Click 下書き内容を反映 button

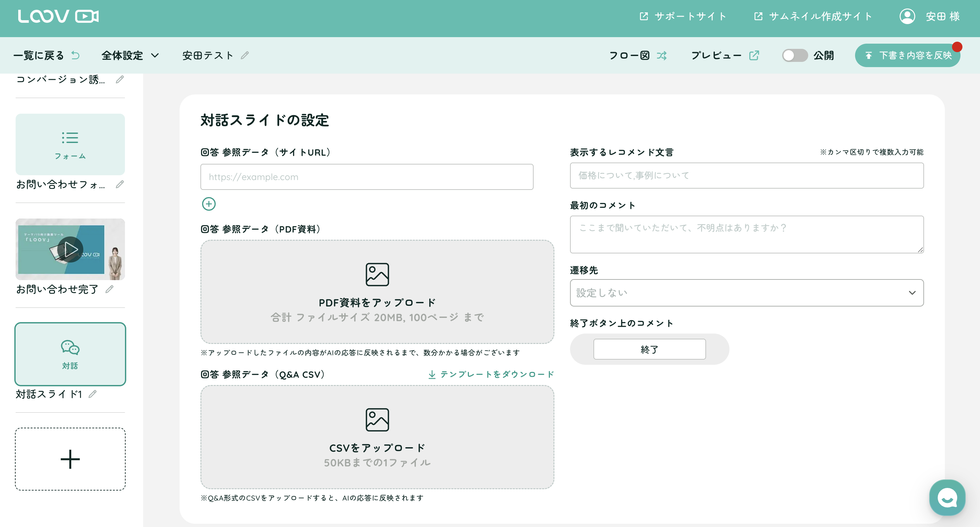coord(907,56)
